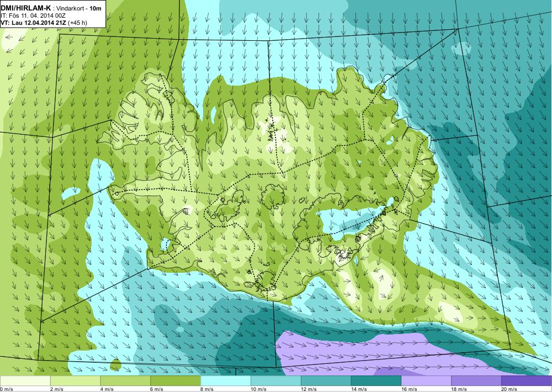Viewport: 552px width, 392px height.
Task: Select the dark teal 14–16 m/s legend swatch
Action: tap(376, 381)
